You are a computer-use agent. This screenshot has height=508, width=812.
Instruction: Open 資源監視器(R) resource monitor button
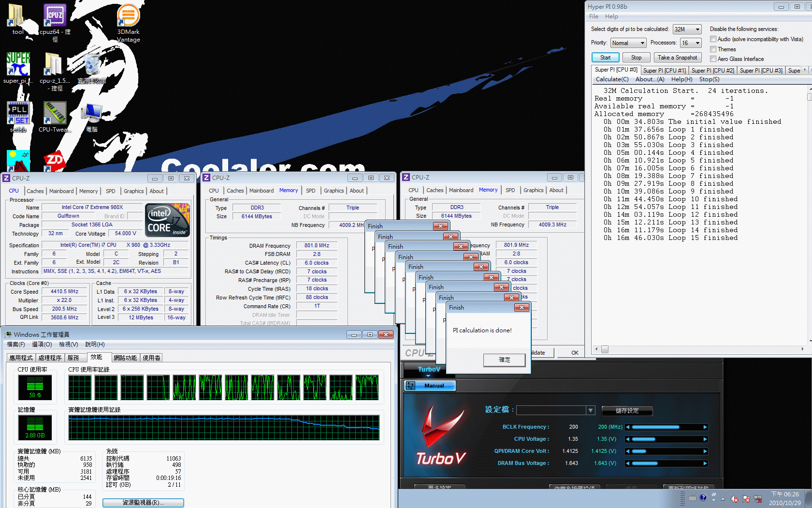point(143,503)
